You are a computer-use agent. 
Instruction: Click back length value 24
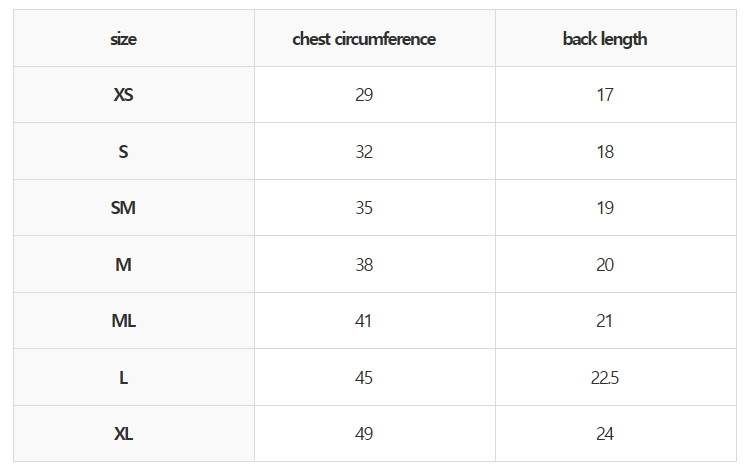(605, 434)
